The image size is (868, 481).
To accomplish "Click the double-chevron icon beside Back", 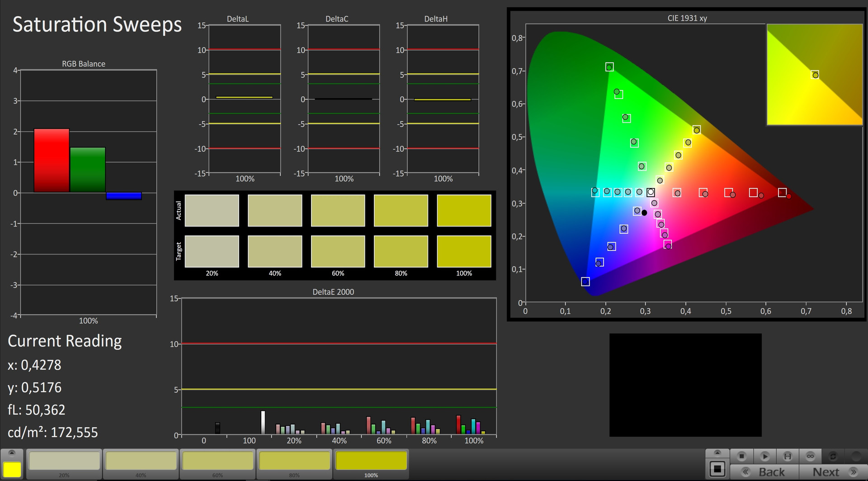I will pos(746,472).
